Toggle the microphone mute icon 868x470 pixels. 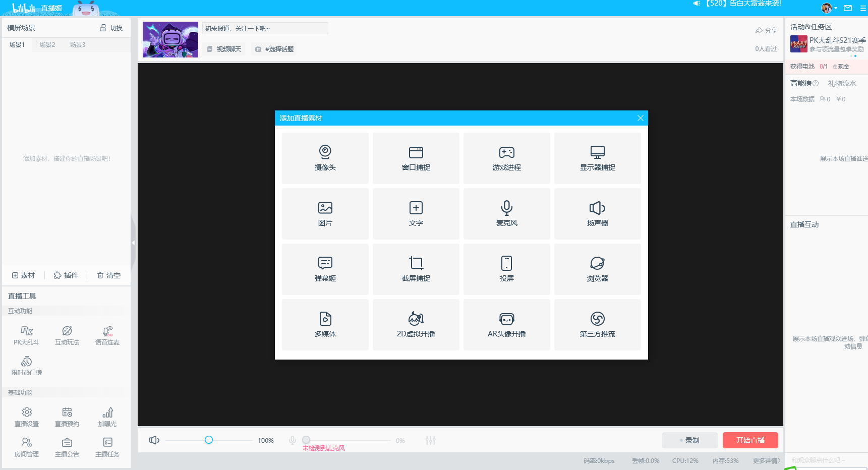292,440
